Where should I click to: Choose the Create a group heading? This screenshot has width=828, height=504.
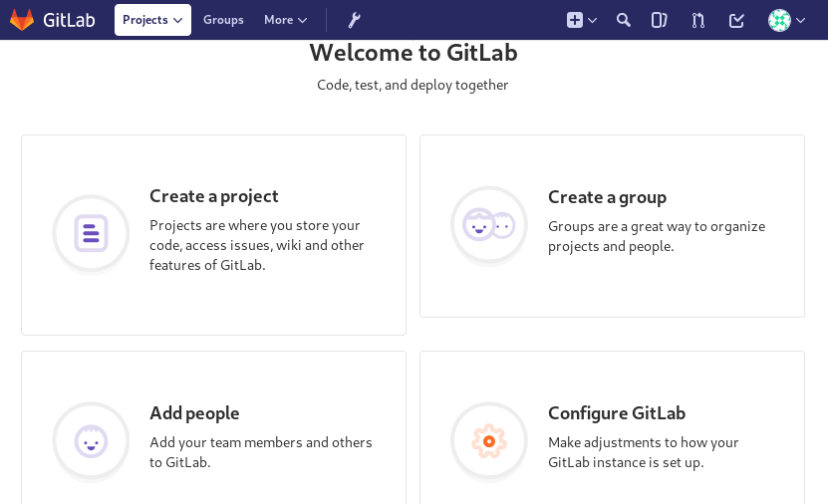tap(607, 197)
